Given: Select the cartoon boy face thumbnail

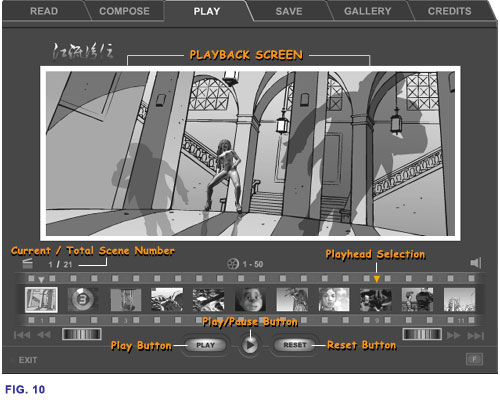Looking at the screenshot, I should click(x=250, y=300).
